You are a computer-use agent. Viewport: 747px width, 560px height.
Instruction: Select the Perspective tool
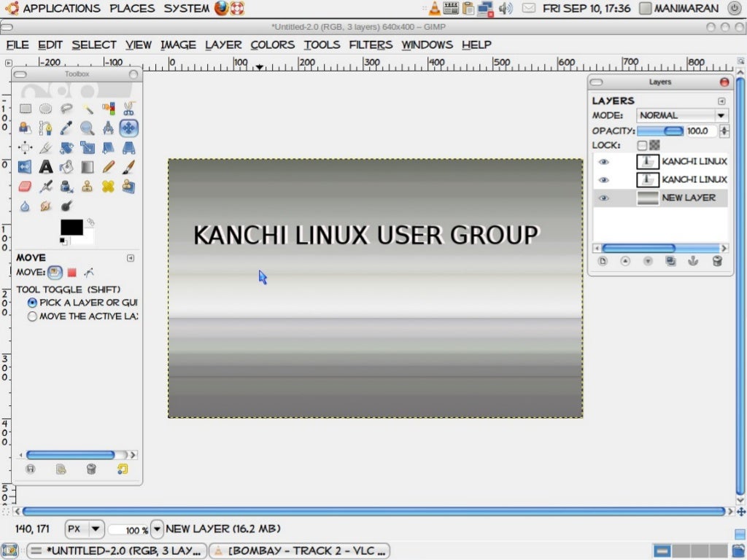[x=128, y=147]
